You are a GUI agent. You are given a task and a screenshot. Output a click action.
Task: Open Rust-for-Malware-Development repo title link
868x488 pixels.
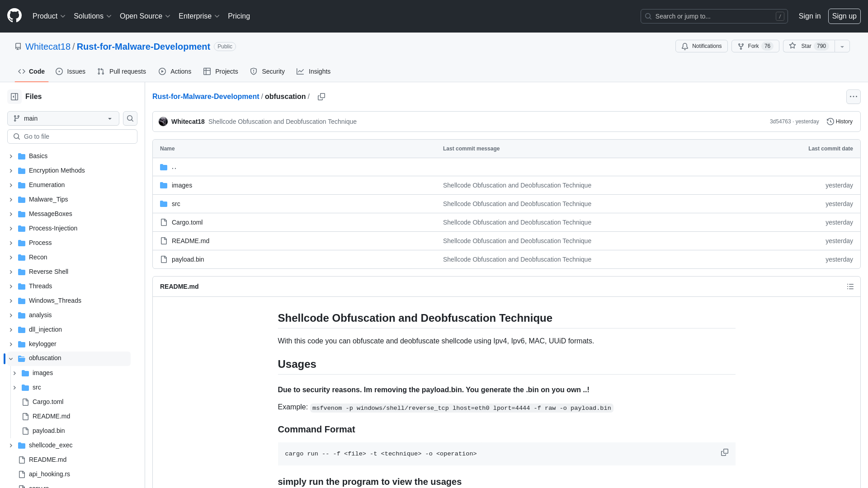tap(143, 47)
